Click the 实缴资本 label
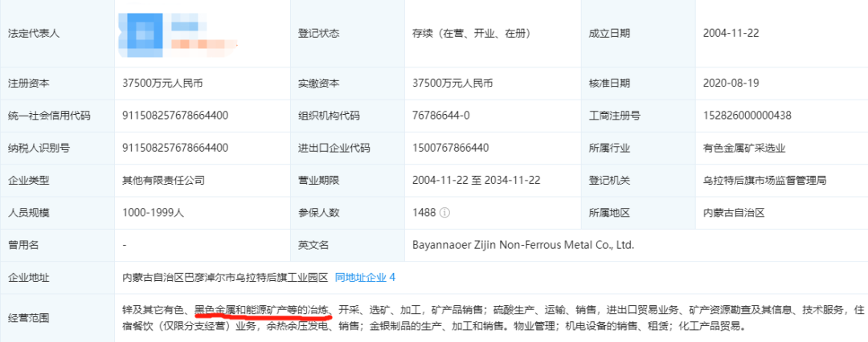The height and width of the screenshot is (342, 868). tap(318, 83)
